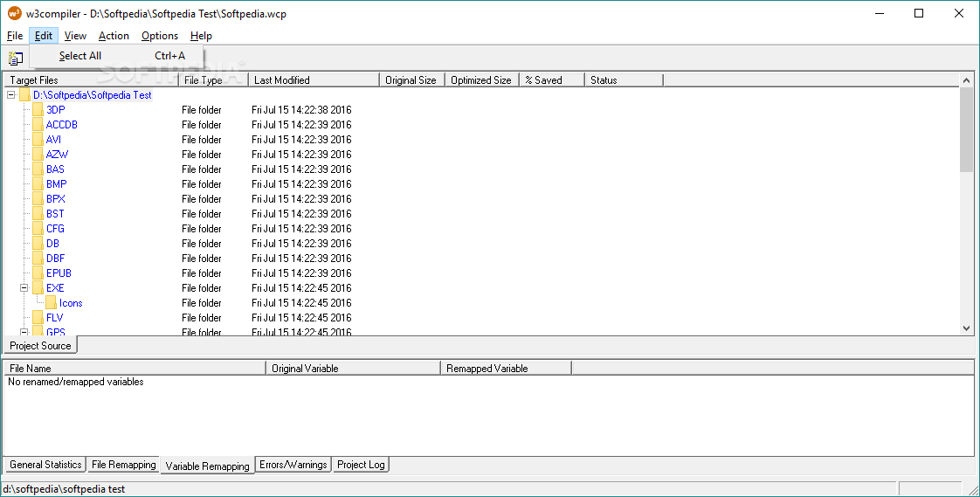
Task: Click the CFG folder icon
Action: coord(38,229)
